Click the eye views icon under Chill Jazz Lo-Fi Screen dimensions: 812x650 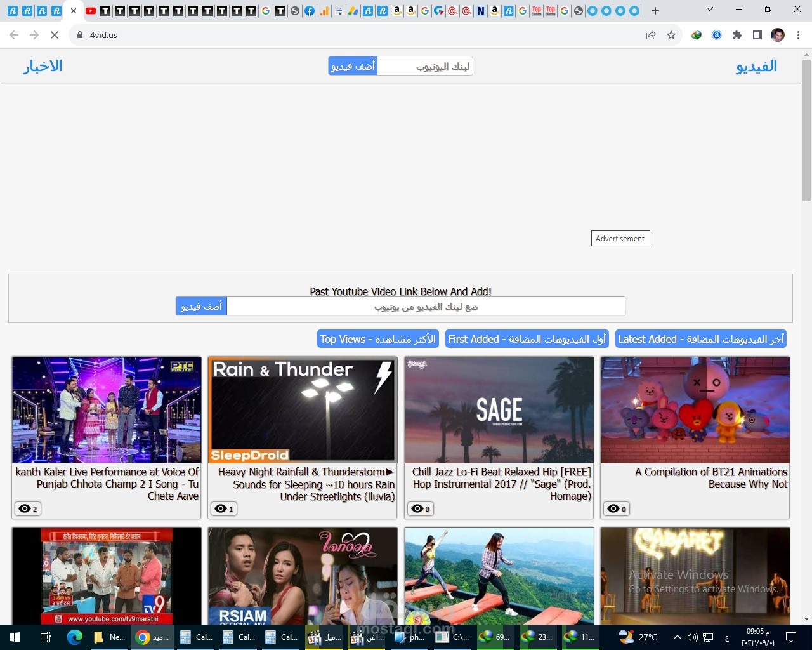tap(417, 508)
